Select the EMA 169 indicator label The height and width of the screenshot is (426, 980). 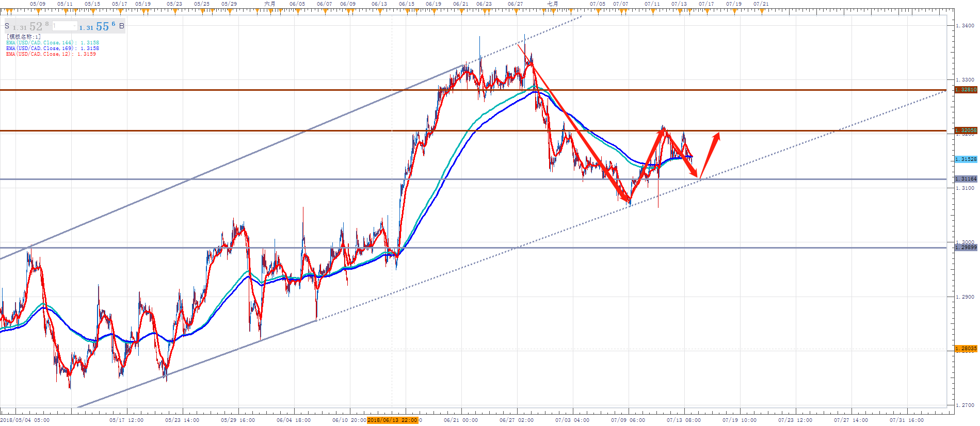53,48
